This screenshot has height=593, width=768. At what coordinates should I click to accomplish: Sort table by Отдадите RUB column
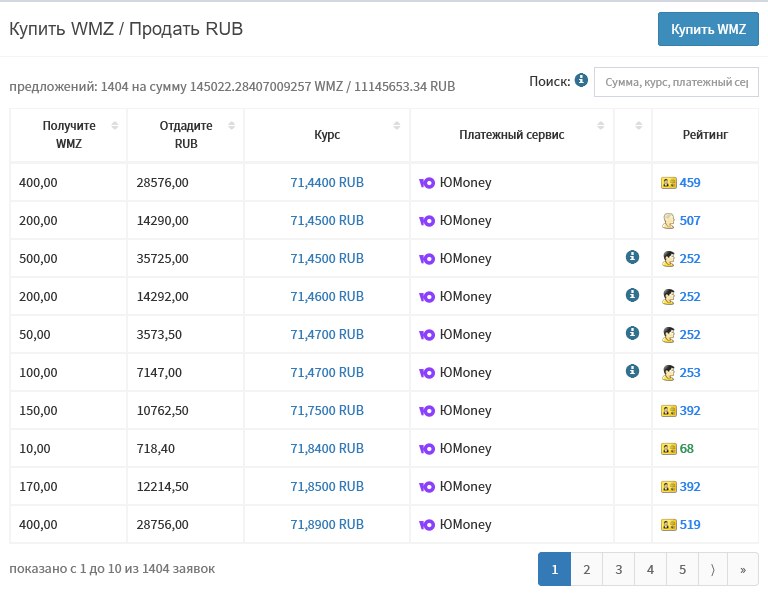click(x=232, y=125)
